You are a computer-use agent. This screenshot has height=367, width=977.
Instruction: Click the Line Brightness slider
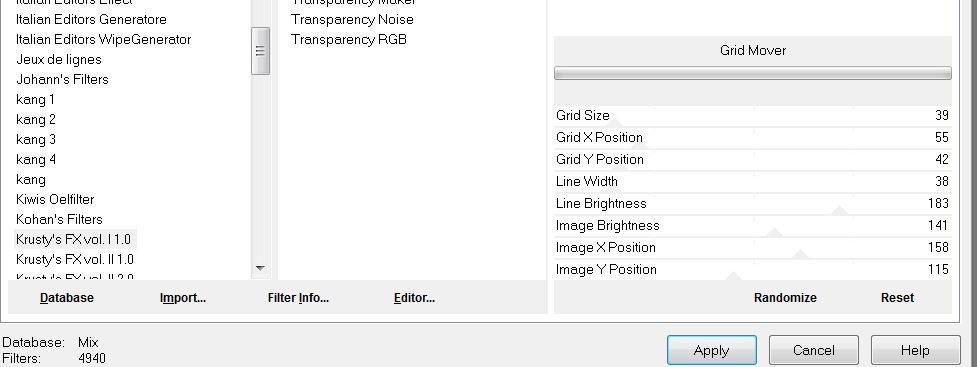click(x=753, y=204)
